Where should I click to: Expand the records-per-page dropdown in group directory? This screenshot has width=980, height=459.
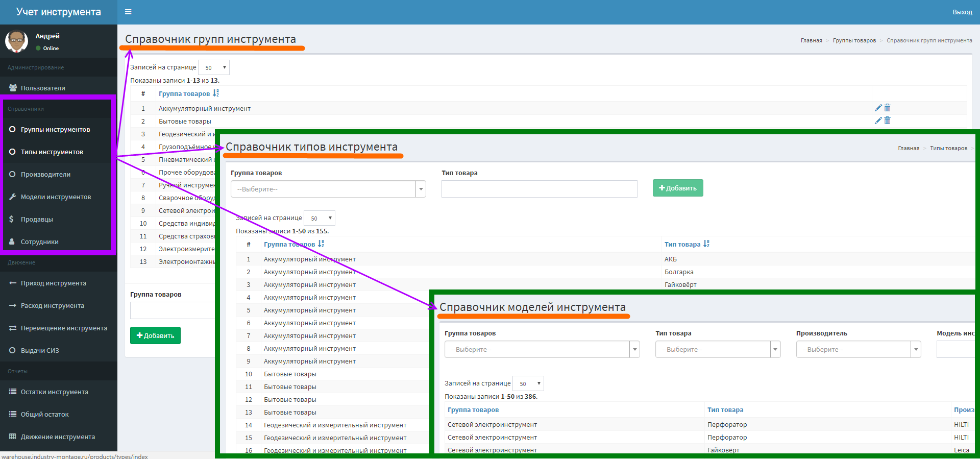pos(214,67)
